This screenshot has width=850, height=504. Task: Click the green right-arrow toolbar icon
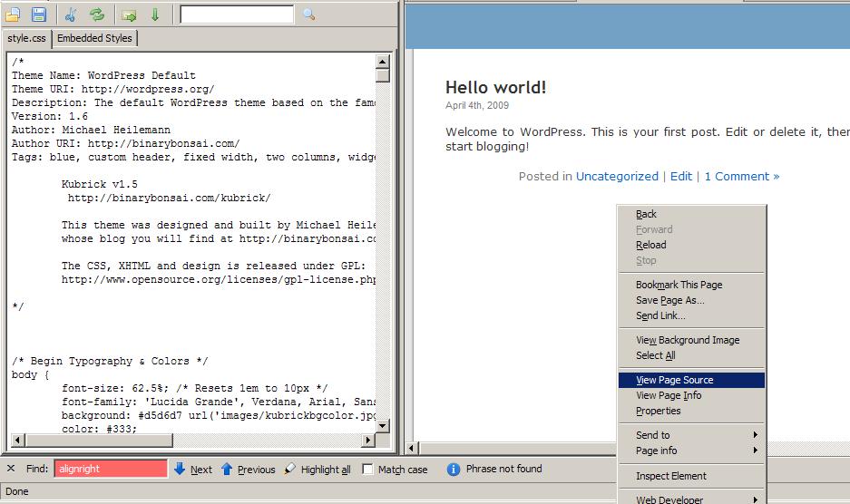[129, 15]
